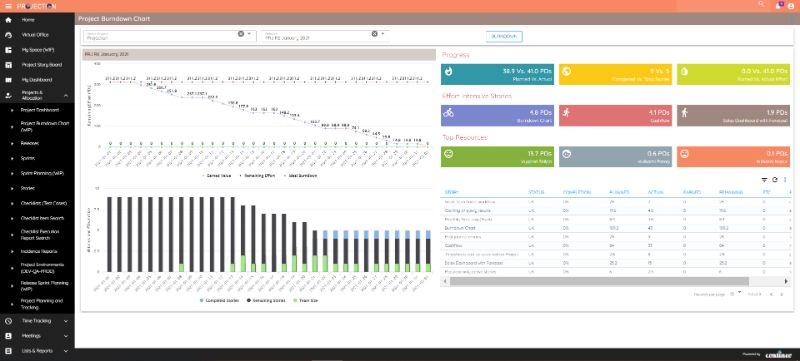
Task: Click the Time Tracking clock icon
Action: tap(8, 321)
